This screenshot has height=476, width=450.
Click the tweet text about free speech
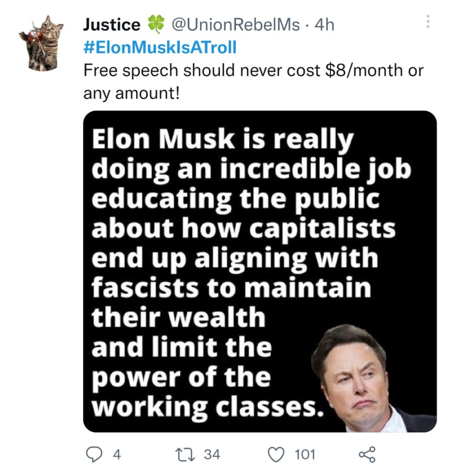(x=253, y=70)
